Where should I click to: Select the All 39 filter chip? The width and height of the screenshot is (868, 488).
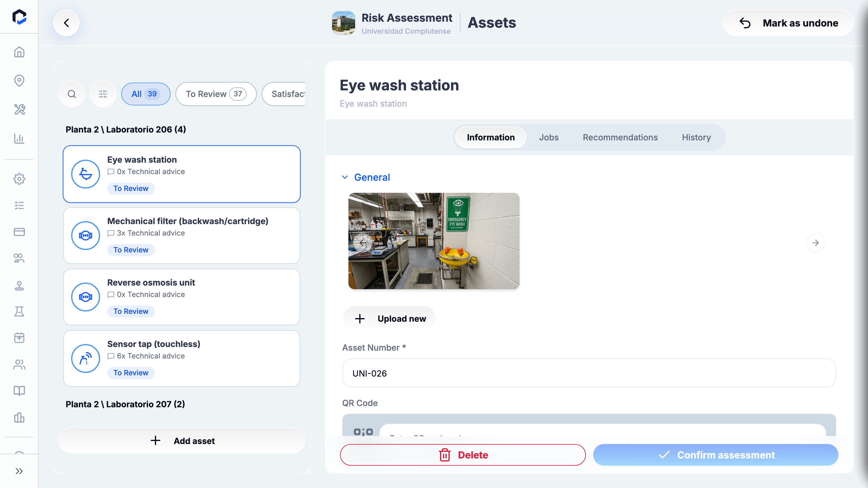point(146,94)
